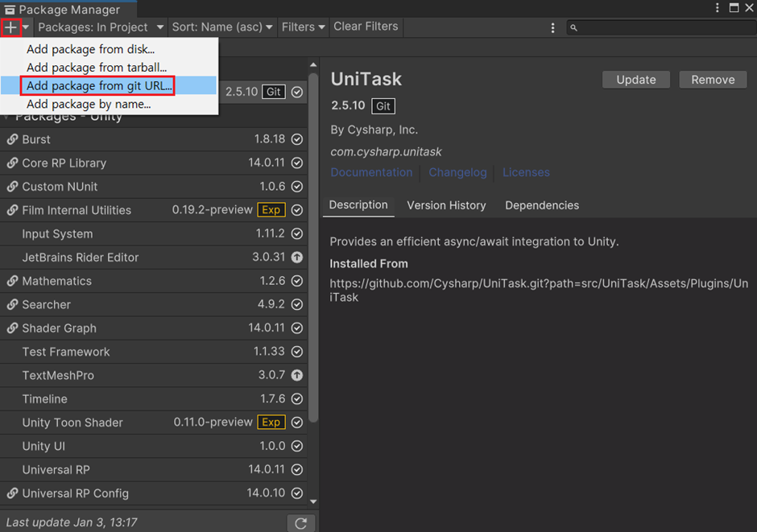Click the Exp tag on Unity Toon Shader
Screen dimensions: 757x532
(x=271, y=423)
